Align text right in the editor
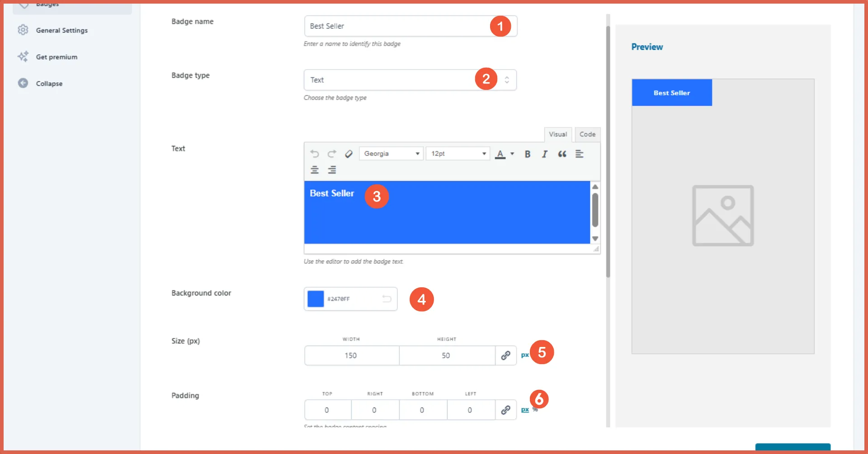868x454 pixels. (x=332, y=170)
